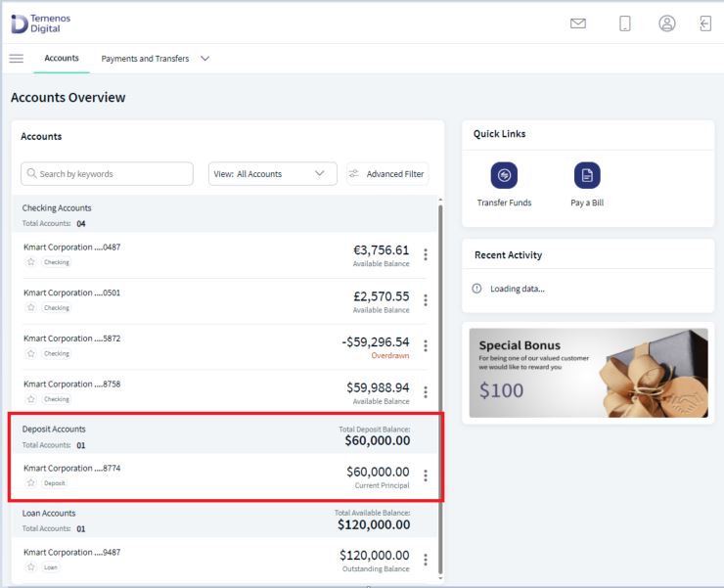724x588 pixels.
Task: Click the Transfer Funds quick link icon
Action: 504,175
